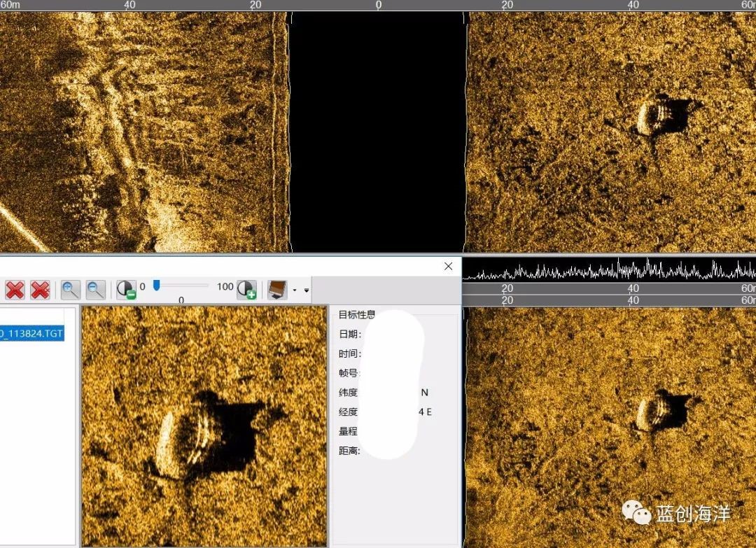
Task: Click the zoom out magnifier icon
Action: point(96,289)
